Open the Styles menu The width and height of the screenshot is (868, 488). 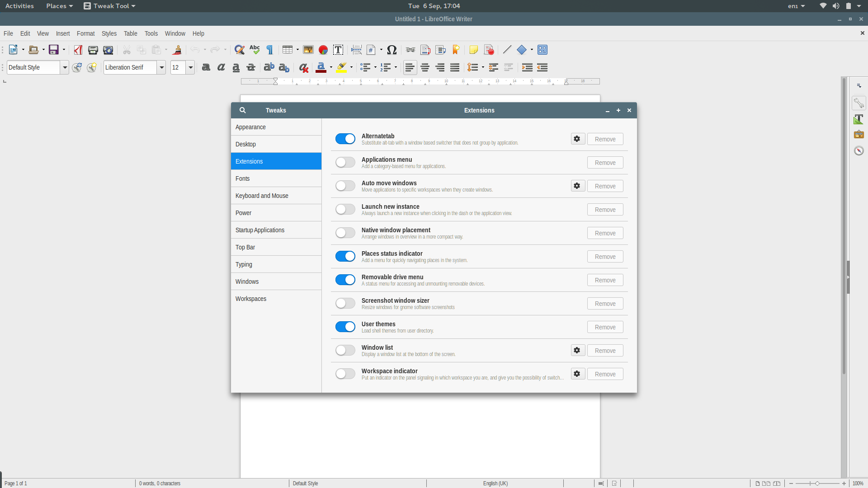click(109, 33)
